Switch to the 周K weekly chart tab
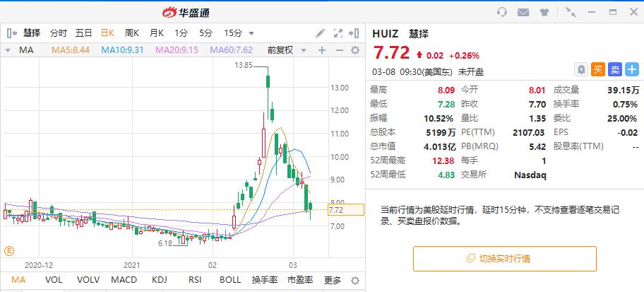The width and height of the screenshot is (644, 292). [131, 33]
